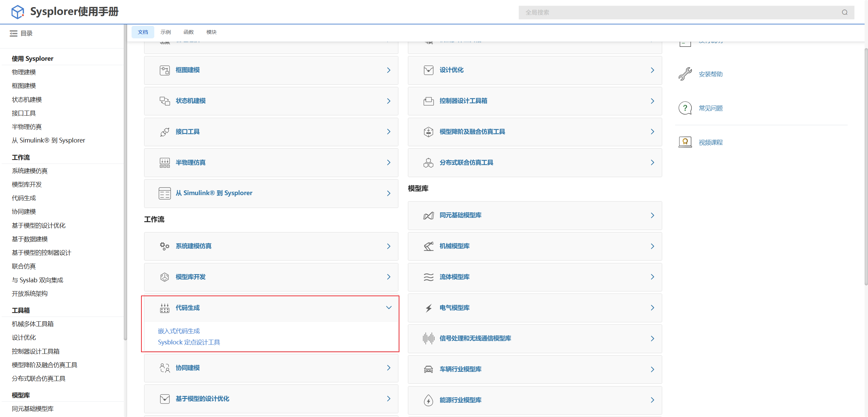Click the main page vertical scrollbar

[x=866, y=166]
